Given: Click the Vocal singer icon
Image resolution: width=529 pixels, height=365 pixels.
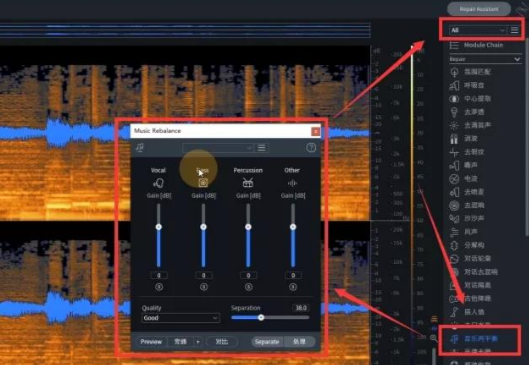Looking at the screenshot, I should coord(158,183).
